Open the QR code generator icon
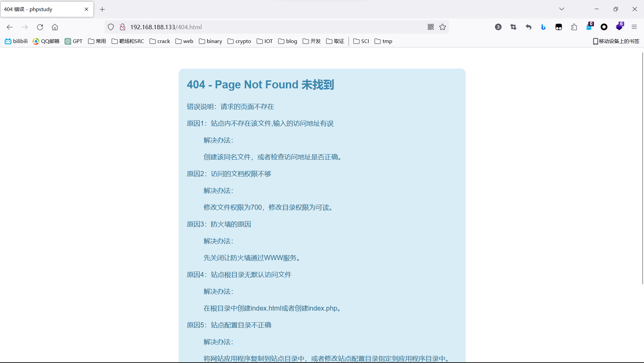 [x=431, y=27]
